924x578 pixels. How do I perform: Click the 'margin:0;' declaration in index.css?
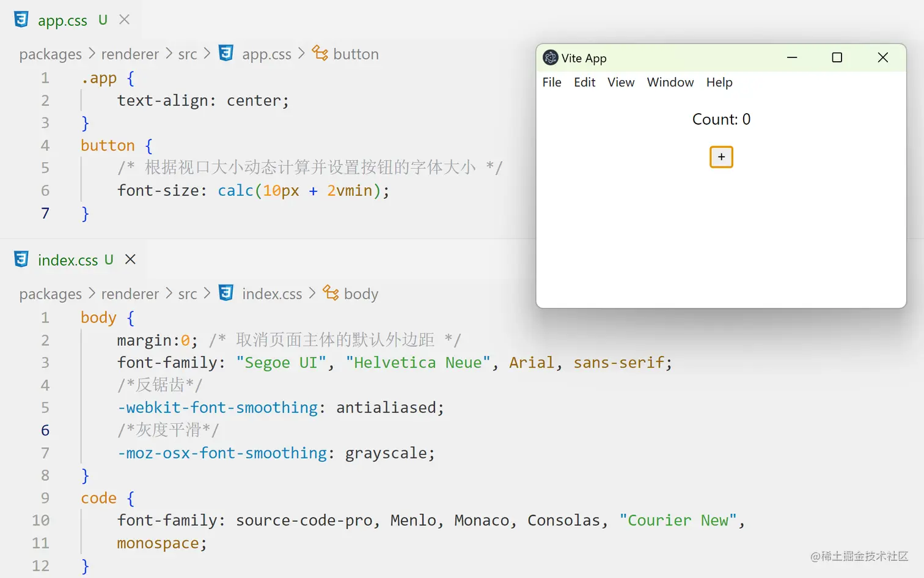pos(158,340)
